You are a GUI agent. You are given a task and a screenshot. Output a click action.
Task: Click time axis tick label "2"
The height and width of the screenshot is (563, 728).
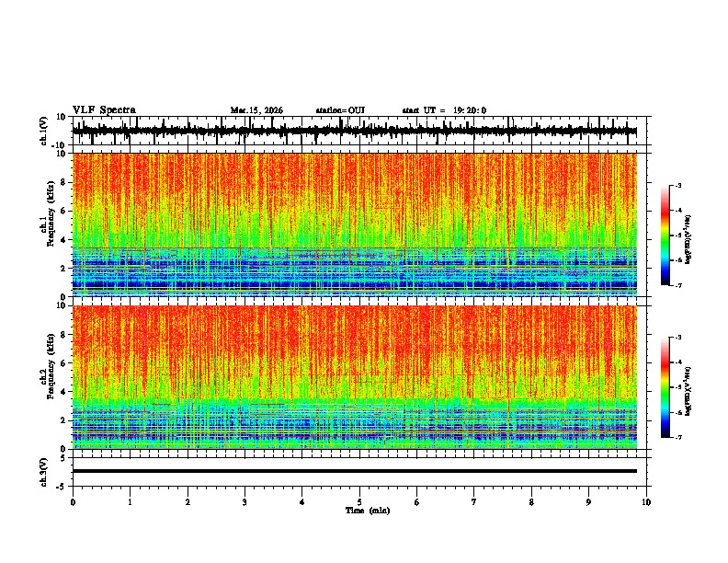(x=188, y=502)
